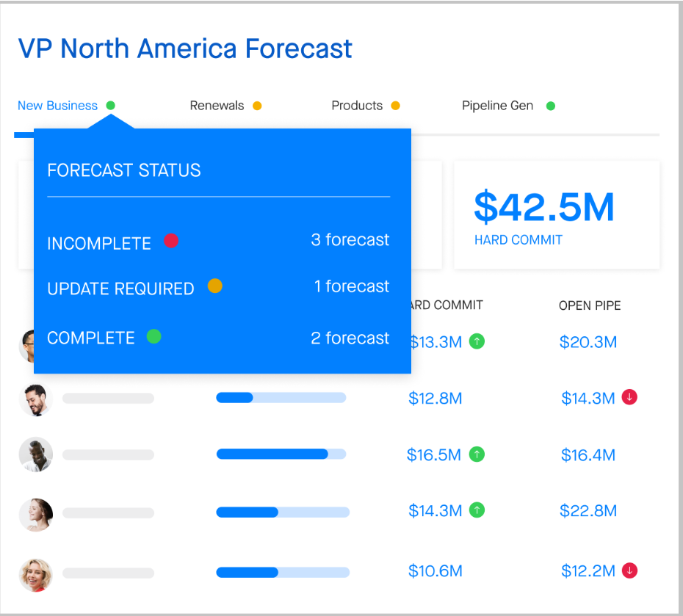Switch to the Renewals tab
Screen dimensions: 683x616
[217, 106]
